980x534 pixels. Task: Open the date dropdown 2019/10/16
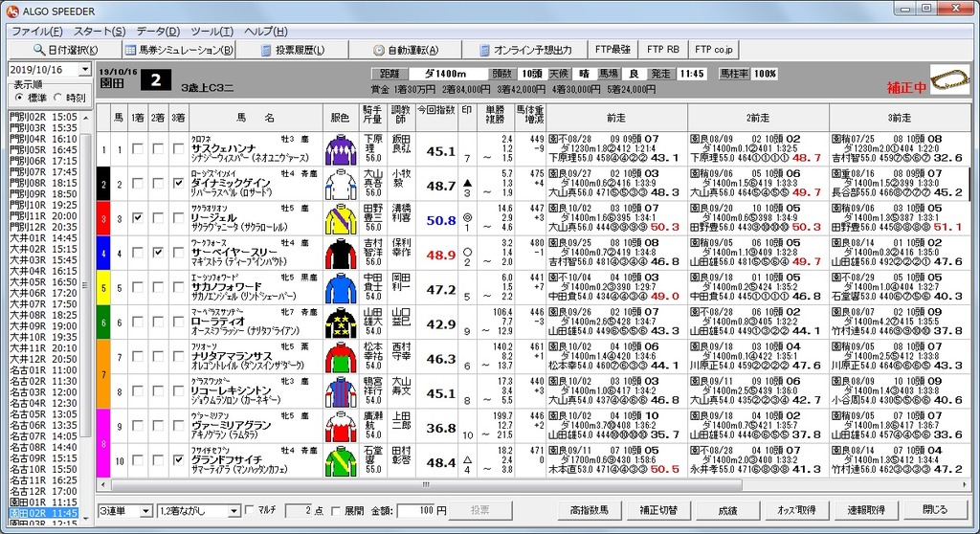pos(85,70)
